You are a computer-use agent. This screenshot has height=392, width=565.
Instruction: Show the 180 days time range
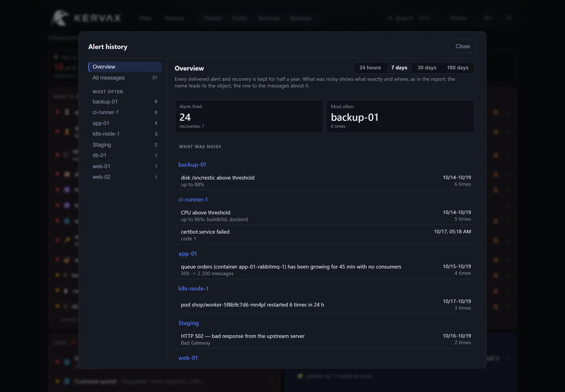(457, 68)
